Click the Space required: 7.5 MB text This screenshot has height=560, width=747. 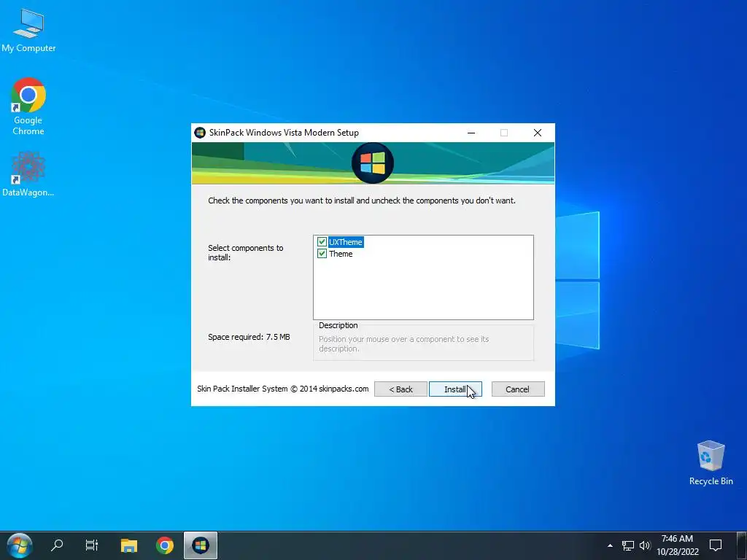click(x=249, y=337)
